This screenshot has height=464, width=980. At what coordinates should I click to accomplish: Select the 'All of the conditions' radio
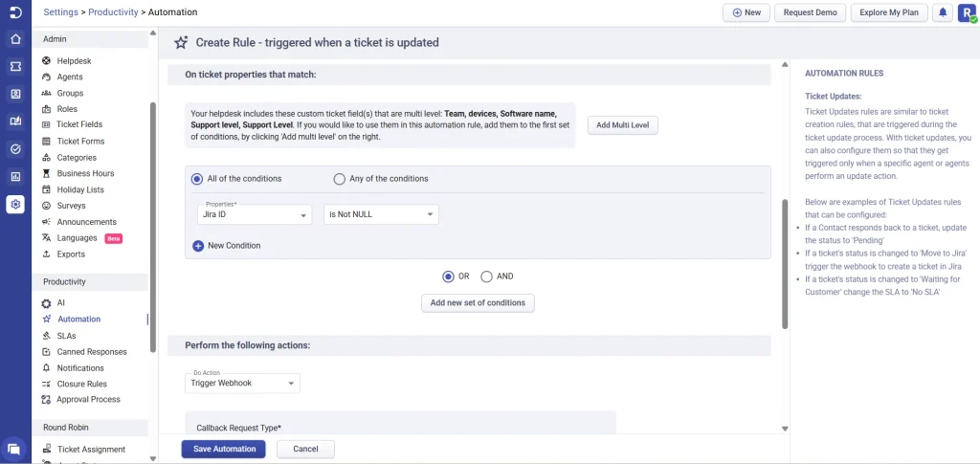tap(197, 179)
